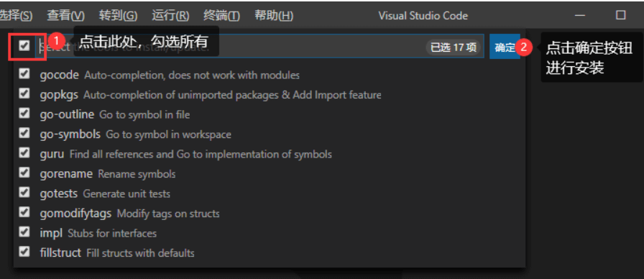Uncheck the guru tool checkbox
Image resolution: width=644 pixels, height=279 pixels.
point(24,153)
